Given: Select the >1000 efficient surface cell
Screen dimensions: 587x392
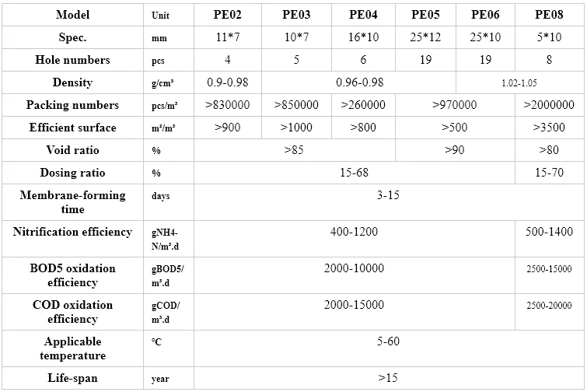Looking at the screenshot, I should click(x=296, y=128).
